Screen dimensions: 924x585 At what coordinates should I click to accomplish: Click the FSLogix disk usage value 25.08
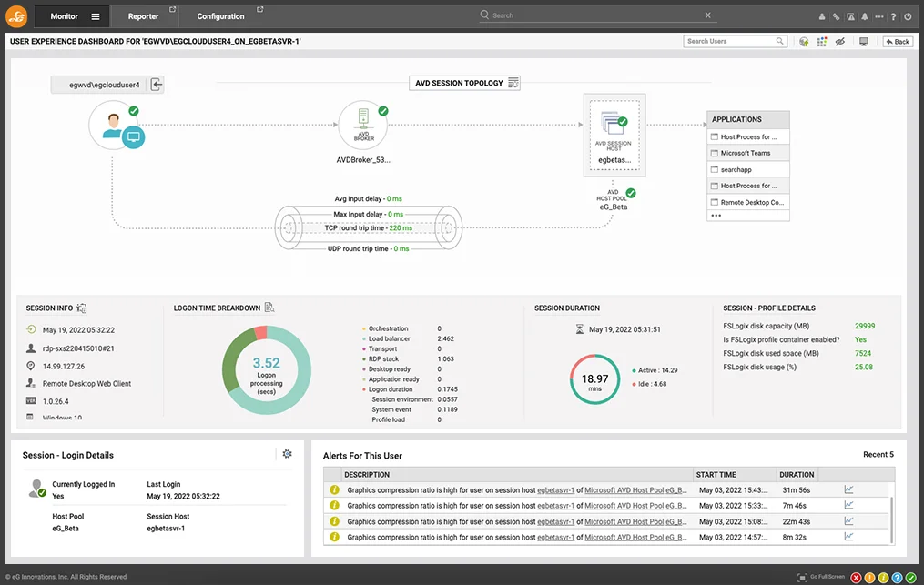click(863, 367)
